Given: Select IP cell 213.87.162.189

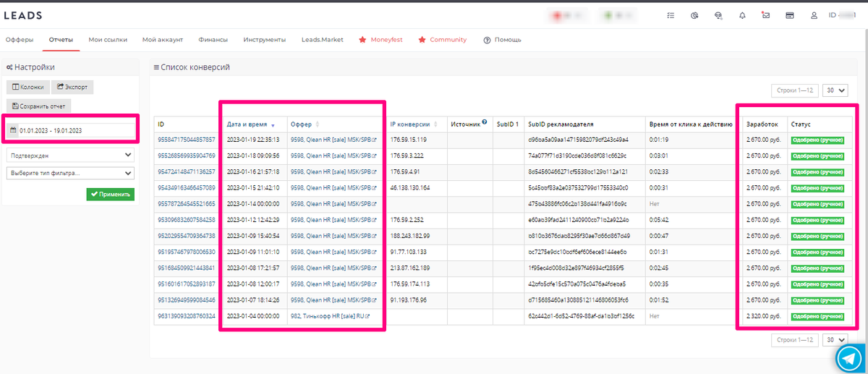Looking at the screenshot, I should pos(409,267).
